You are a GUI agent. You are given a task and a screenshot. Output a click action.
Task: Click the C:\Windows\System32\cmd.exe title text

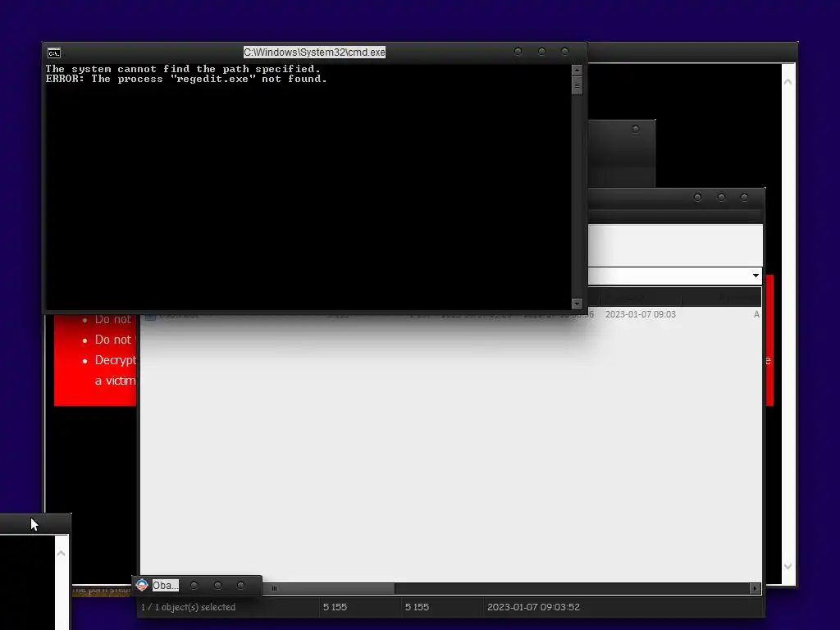314,52
